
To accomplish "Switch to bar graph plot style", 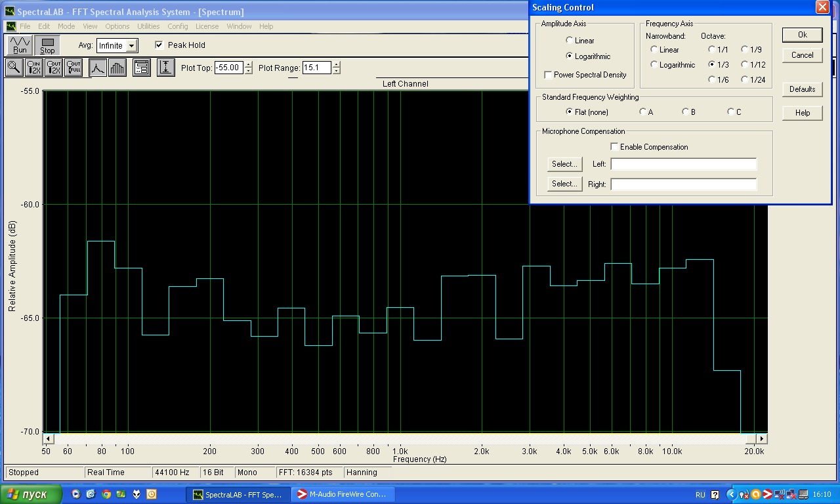I will click(117, 68).
